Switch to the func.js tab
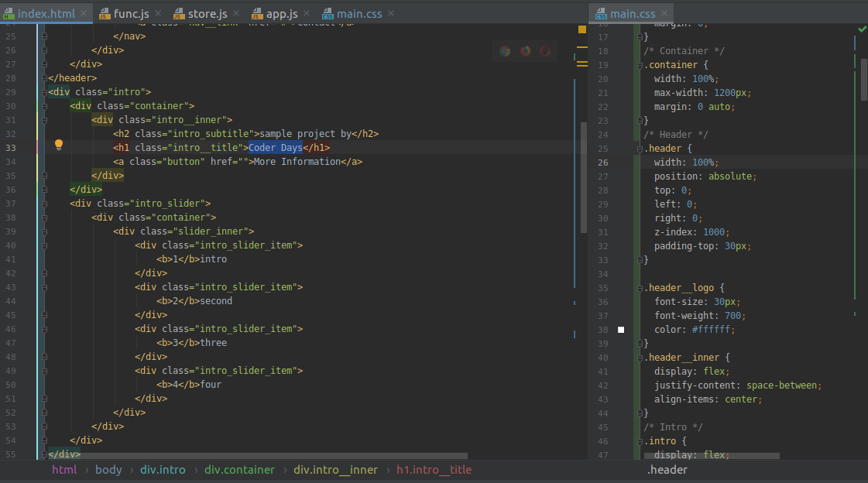The image size is (868, 483). coord(131,14)
